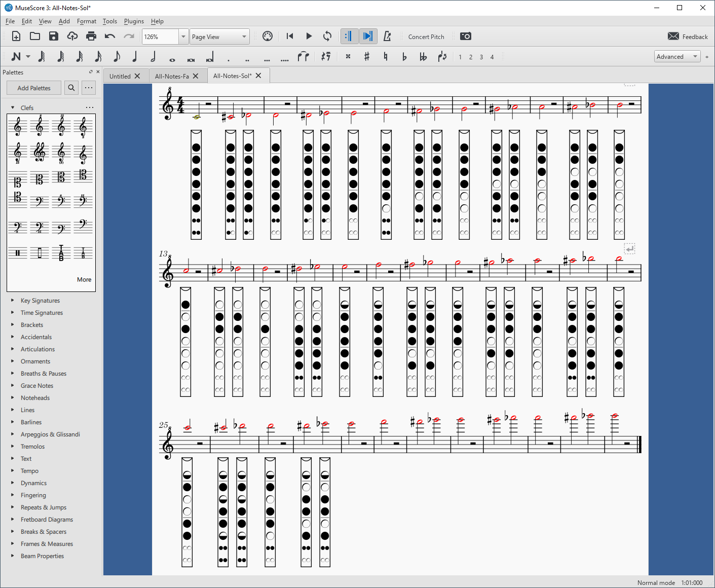The width and height of the screenshot is (715, 588).
Task: Toggle the double sharp accidental
Action: (348, 57)
